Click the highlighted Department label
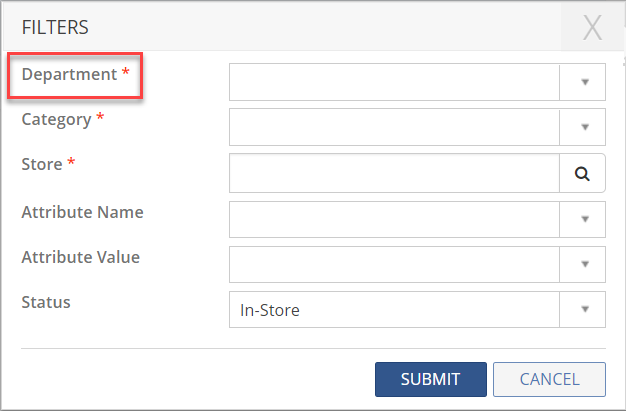 [70, 75]
